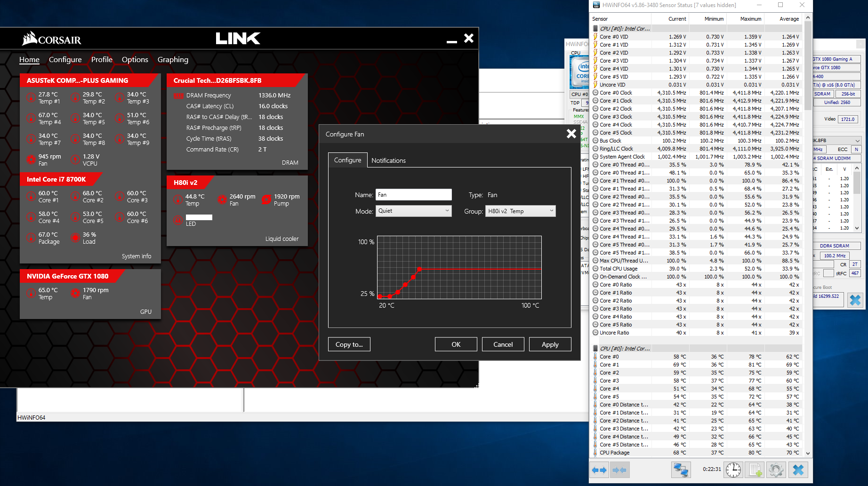This screenshot has width=868, height=486.
Task: Open HWiNFO sensor settings gear icon
Action: 776,470
